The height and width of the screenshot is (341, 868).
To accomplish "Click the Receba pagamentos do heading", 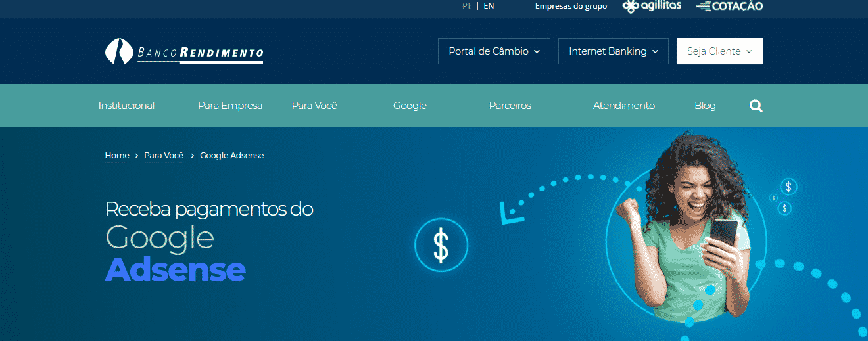I will (x=209, y=209).
